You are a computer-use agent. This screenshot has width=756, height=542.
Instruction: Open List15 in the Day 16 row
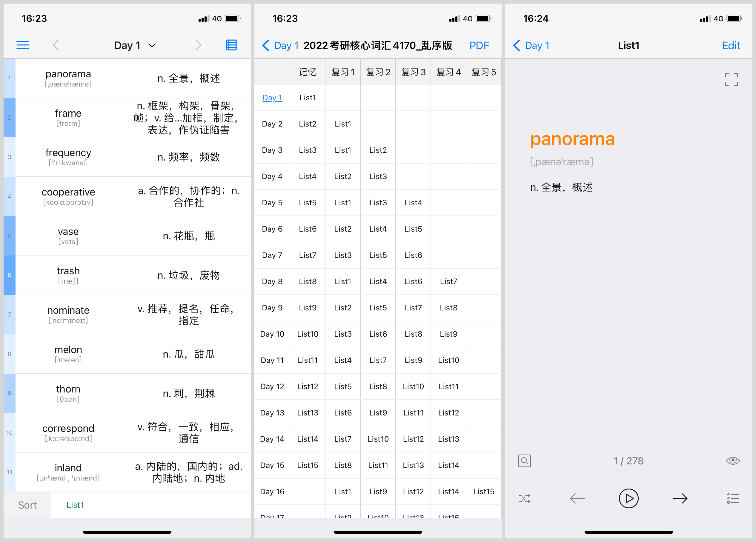(x=484, y=491)
